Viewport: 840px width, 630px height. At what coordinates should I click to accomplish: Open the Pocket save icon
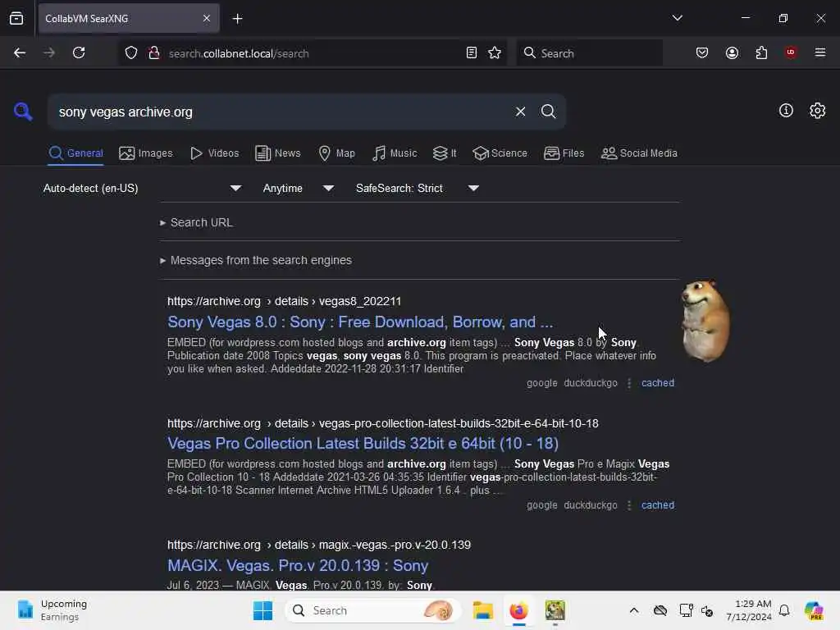[702, 52]
